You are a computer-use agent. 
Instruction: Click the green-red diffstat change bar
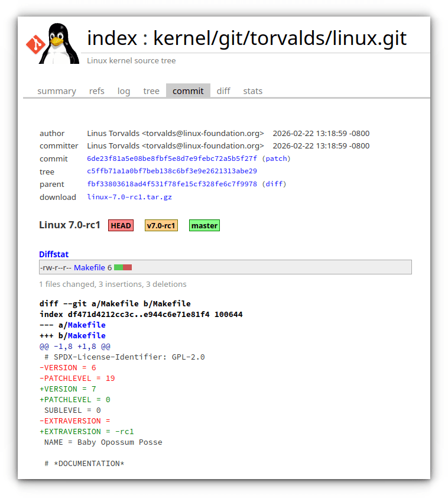coord(123,267)
